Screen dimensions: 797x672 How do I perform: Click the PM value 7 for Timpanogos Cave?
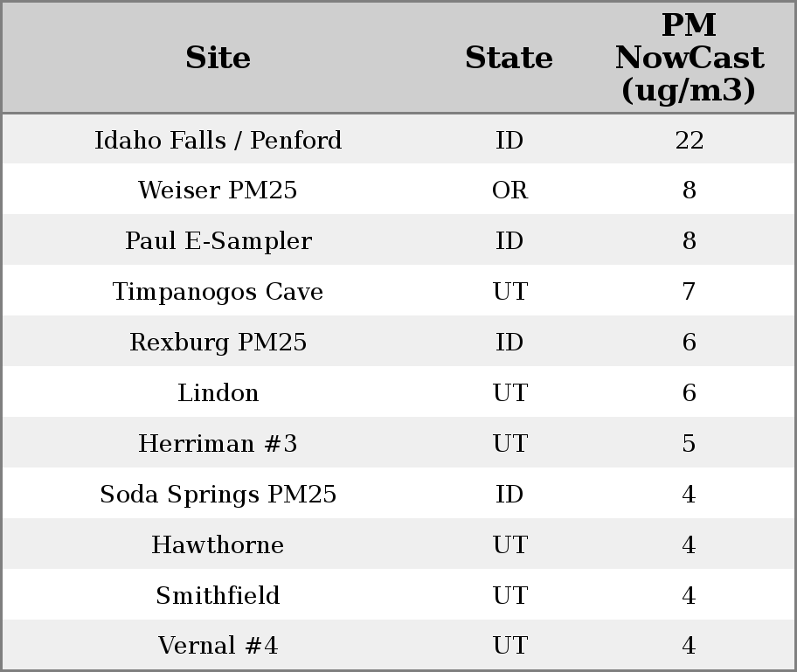pyautogui.click(x=689, y=292)
